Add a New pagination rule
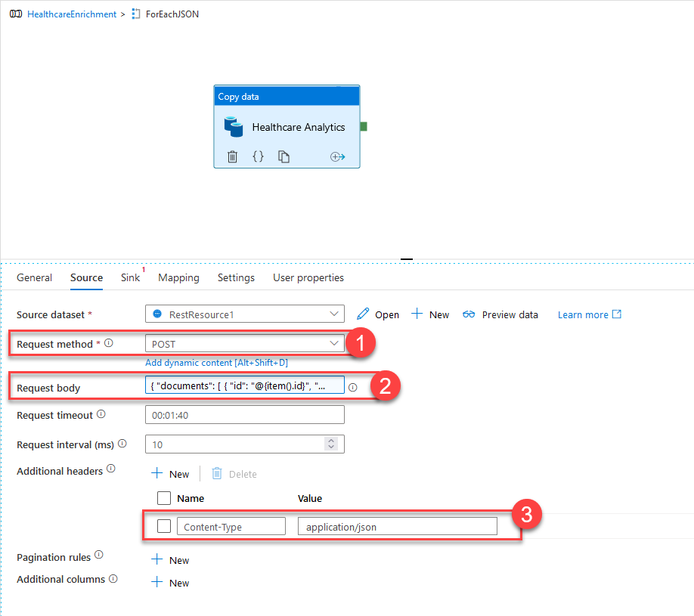Screen dimensions: 694x616 click(171, 560)
